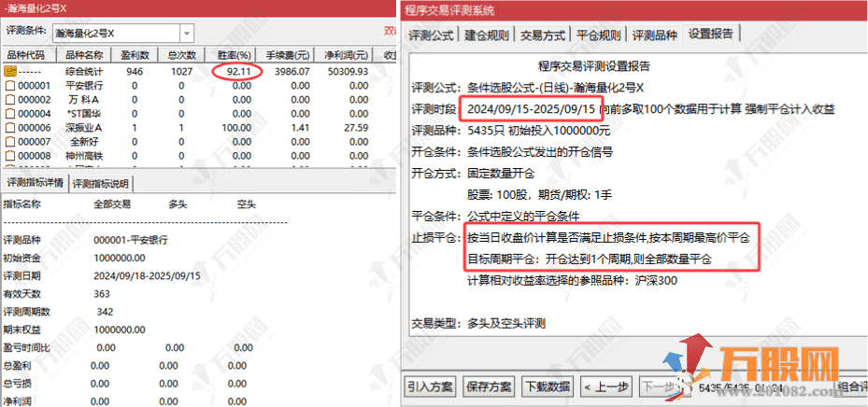This screenshot has width=868, height=407.
Task: Select the 设置报告 tab
Action: tap(711, 34)
